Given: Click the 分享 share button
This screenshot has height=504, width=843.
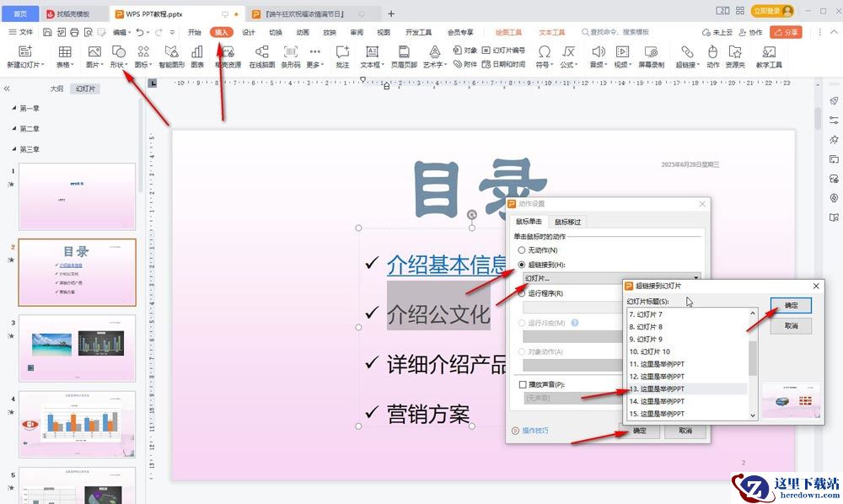Looking at the screenshot, I should (786, 32).
